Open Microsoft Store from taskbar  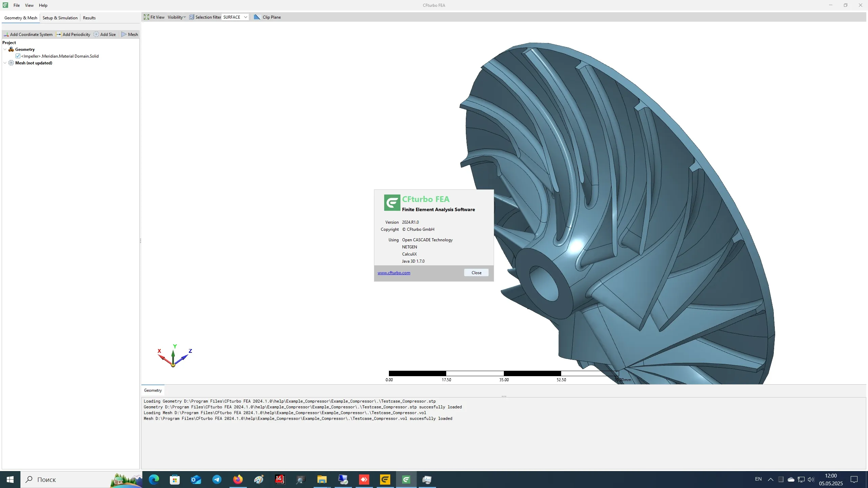(x=175, y=479)
